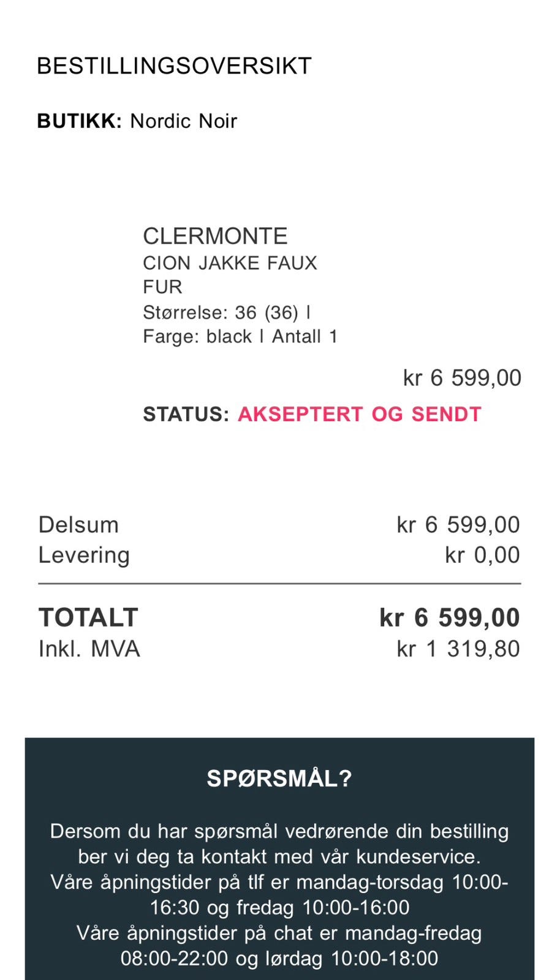Click the Delsum amount kr 6 599,00
Image resolution: width=560 pixels, height=980 pixels.
point(458,525)
